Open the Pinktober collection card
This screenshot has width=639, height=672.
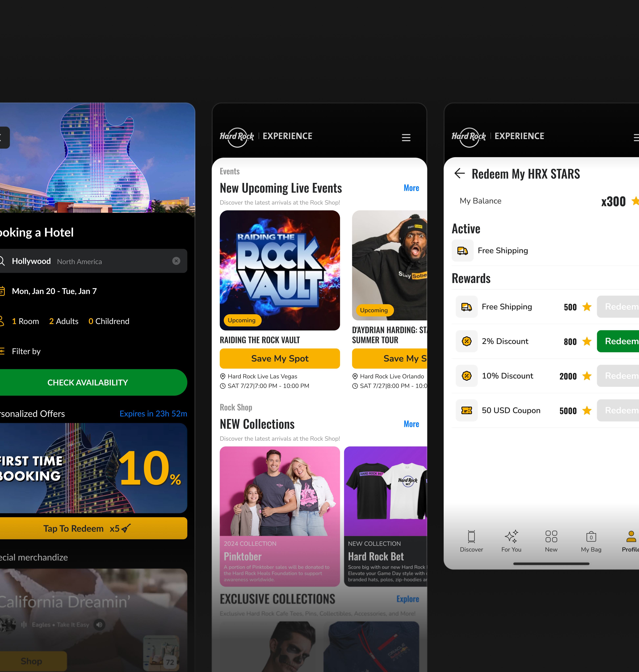(280, 516)
